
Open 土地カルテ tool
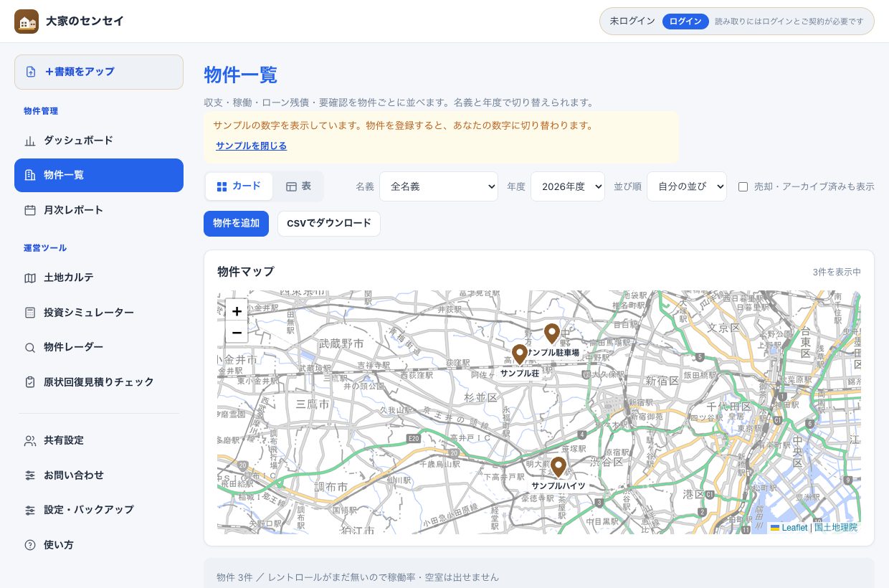pyautogui.click(x=99, y=278)
